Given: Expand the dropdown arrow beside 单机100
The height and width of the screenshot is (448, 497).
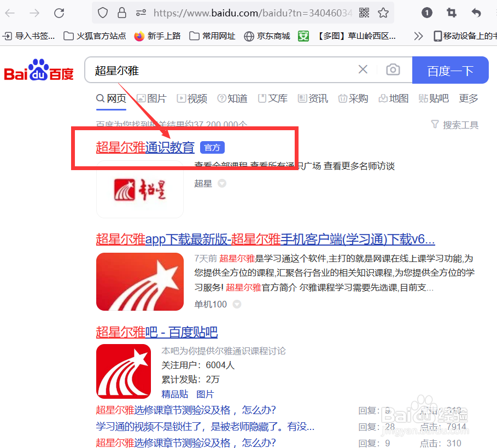Looking at the screenshot, I should pyautogui.click(x=237, y=304).
